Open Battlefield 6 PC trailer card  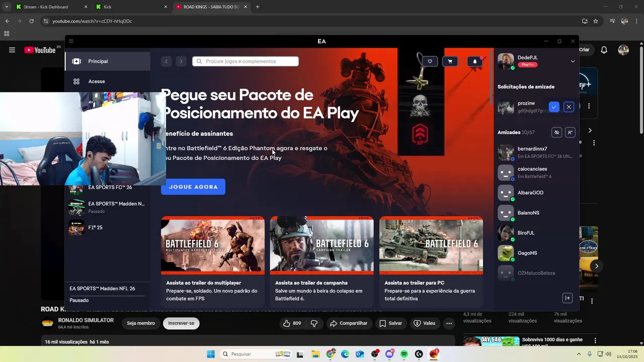(431, 261)
